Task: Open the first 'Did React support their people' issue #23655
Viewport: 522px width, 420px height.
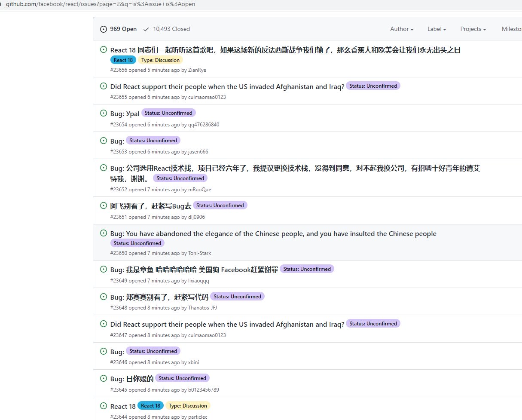Action: (x=227, y=86)
